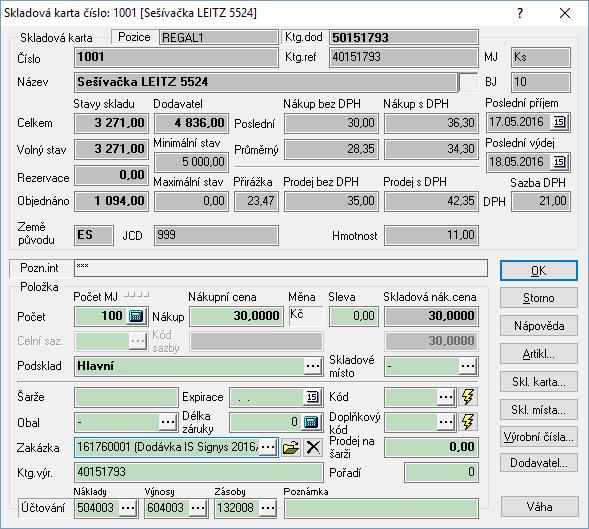Click the Měna field showing Kč
Viewport: 589px width, 529px height.
coord(306,316)
